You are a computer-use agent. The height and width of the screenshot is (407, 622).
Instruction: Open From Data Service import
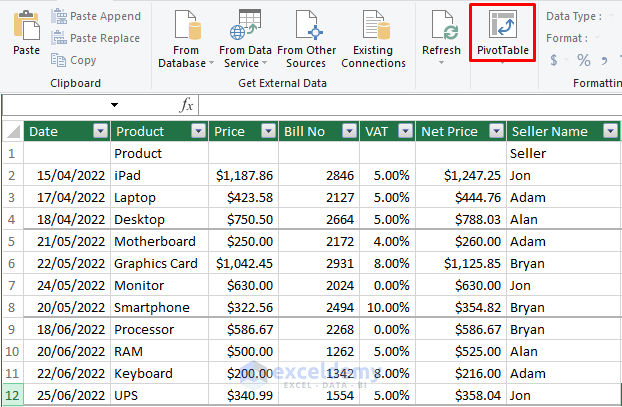pyautogui.click(x=245, y=38)
